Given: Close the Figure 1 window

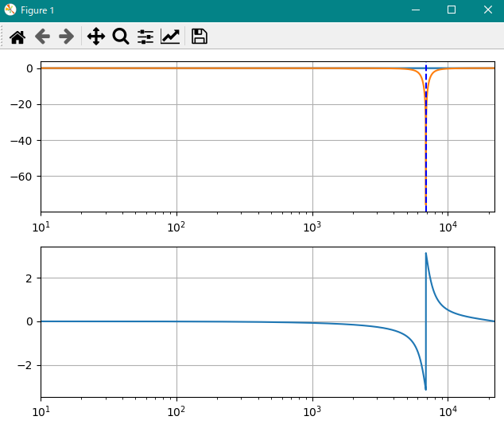Looking at the screenshot, I should 488,10.
